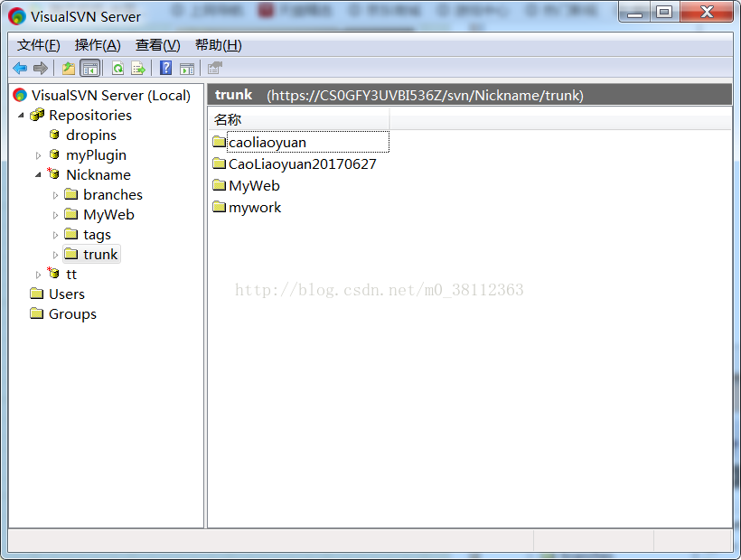Image resolution: width=741 pixels, height=560 pixels.
Task: Select the Repositories node
Action: tap(90, 116)
